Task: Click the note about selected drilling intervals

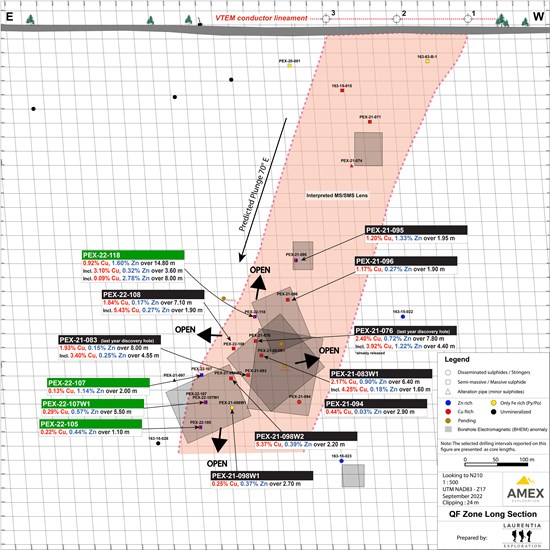Action: pos(493,446)
